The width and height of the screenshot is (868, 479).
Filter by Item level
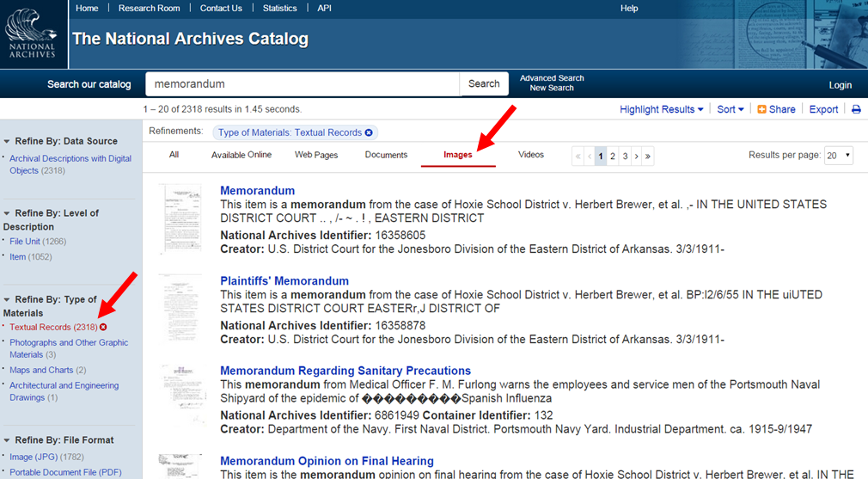[18, 257]
